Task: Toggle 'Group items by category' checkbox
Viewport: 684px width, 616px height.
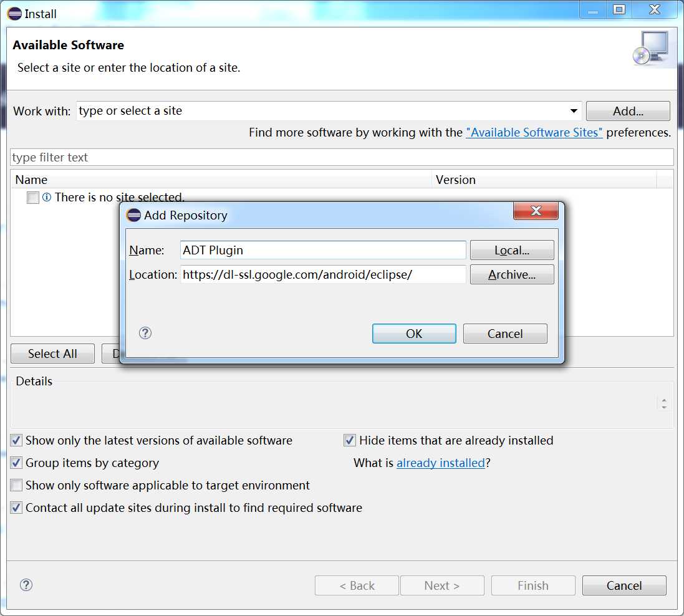Action: pos(17,463)
